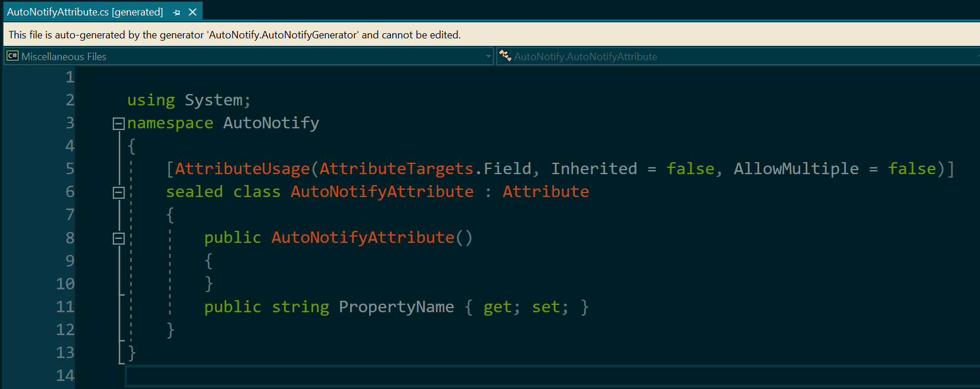The width and height of the screenshot is (980, 389).
Task: Click the class icon beside AutoNotify.AutoNotifyAttribute
Action: coord(505,56)
